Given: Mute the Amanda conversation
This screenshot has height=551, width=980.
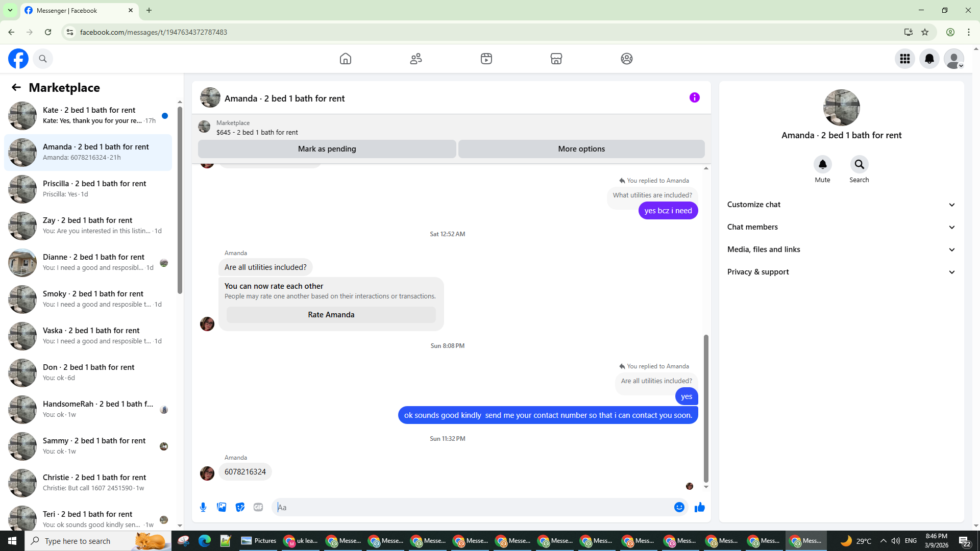Looking at the screenshot, I should pyautogui.click(x=822, y=164).
